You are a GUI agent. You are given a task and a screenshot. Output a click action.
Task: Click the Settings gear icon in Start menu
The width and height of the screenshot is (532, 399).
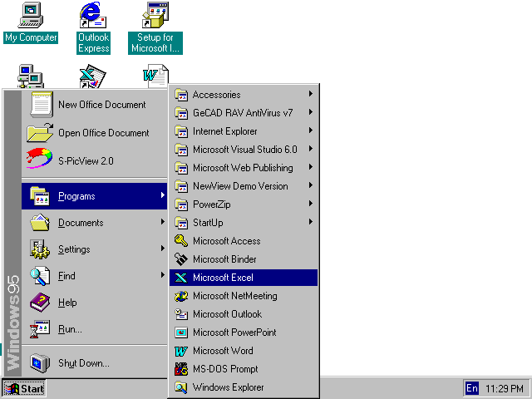(40, 249)
